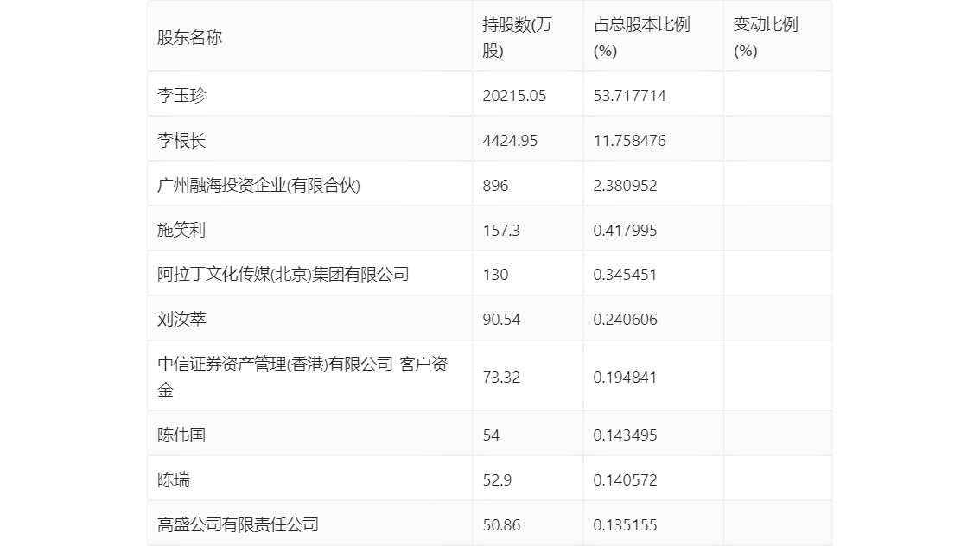Image resolution: width=980 pixels, height=546 pixels.
Task: Select 广州融海投资企业(有限合伙) row name
Action: coord(258,186)
